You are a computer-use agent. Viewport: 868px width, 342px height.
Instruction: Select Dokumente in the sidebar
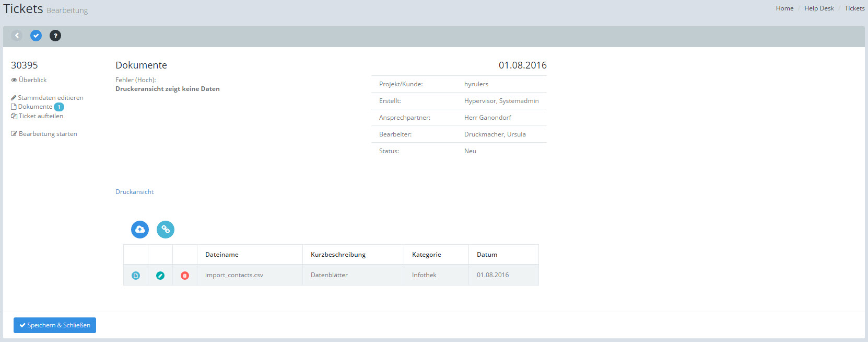(x=35, y=107)
